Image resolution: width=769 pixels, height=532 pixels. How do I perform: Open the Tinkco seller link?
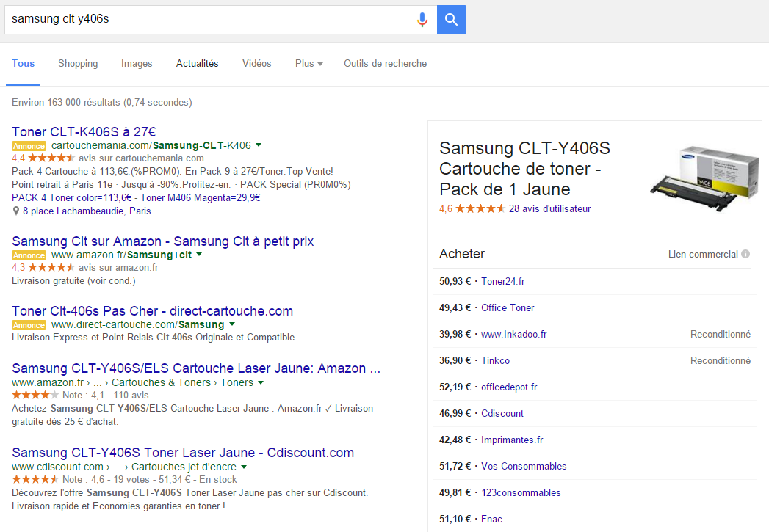pyautogui.click(x=495, y=360)
